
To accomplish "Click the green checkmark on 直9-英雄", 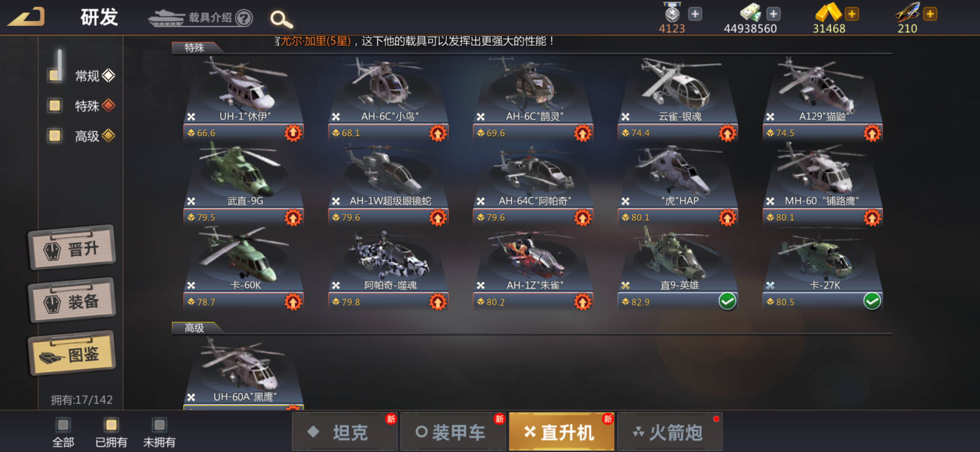I will (x=727, y=302).
